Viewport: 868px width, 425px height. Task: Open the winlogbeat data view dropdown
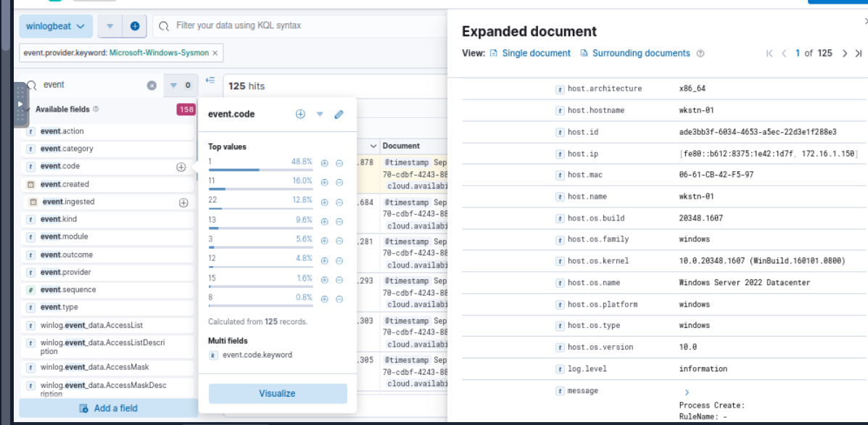click(x=56, y=26)
